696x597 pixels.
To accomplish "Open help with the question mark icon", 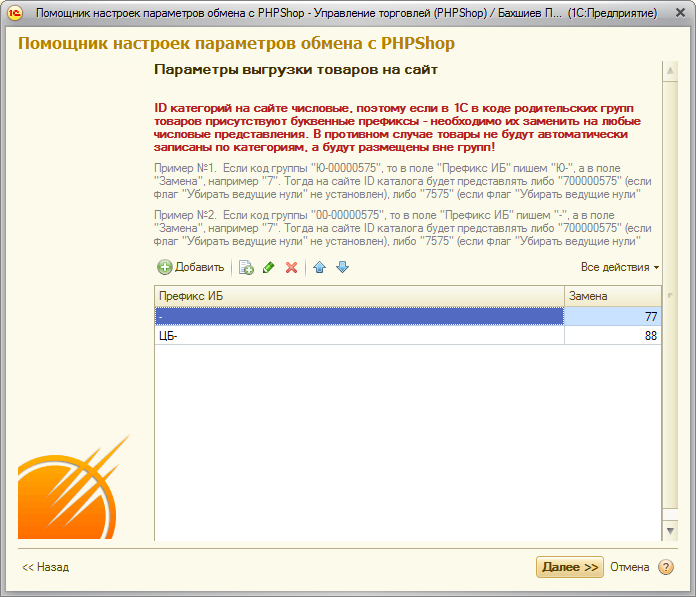I will (x=666, y=567).
